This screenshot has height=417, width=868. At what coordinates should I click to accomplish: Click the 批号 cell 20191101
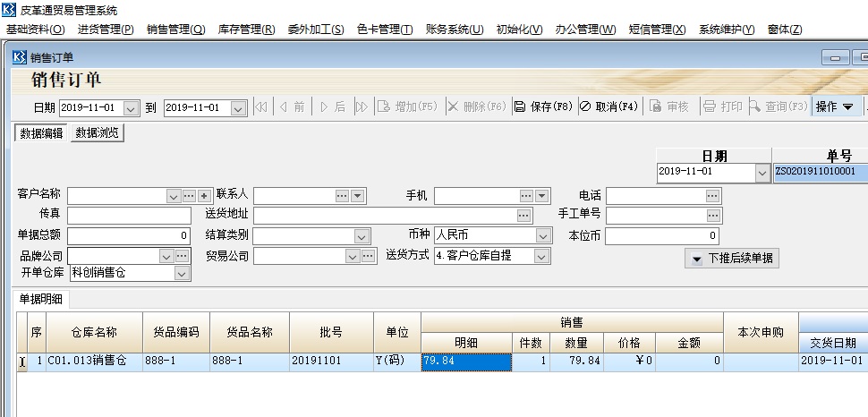(331, 362)
